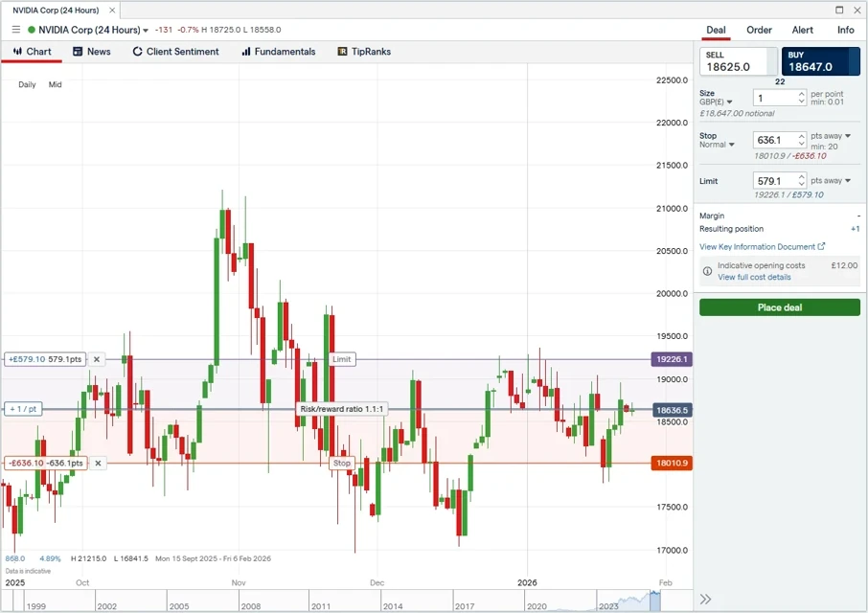This screenshot has width=868, height=613.
Task: Select the Deal tab
Action: point(716,30)
